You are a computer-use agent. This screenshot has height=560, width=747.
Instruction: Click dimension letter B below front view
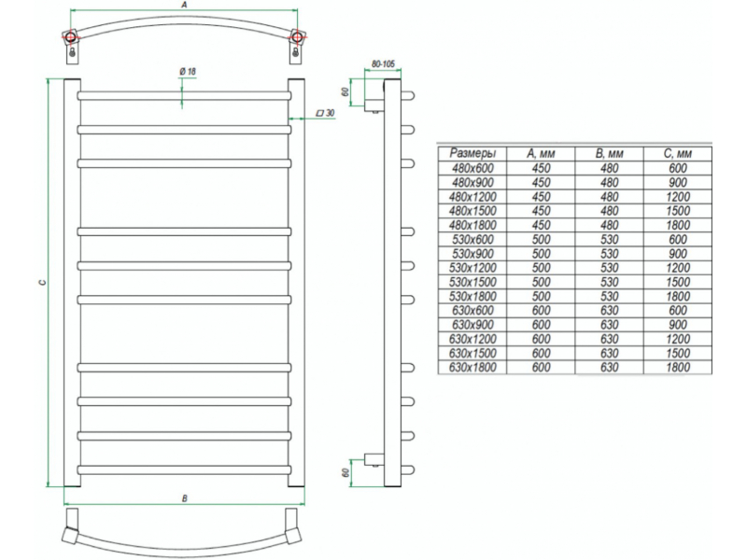click(x=184, y=498)
